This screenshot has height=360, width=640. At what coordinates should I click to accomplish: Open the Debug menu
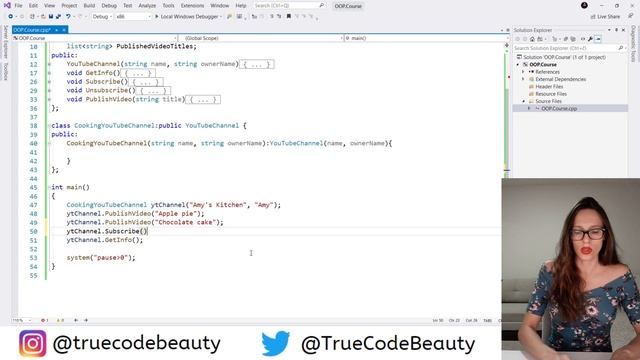[109, 6]
